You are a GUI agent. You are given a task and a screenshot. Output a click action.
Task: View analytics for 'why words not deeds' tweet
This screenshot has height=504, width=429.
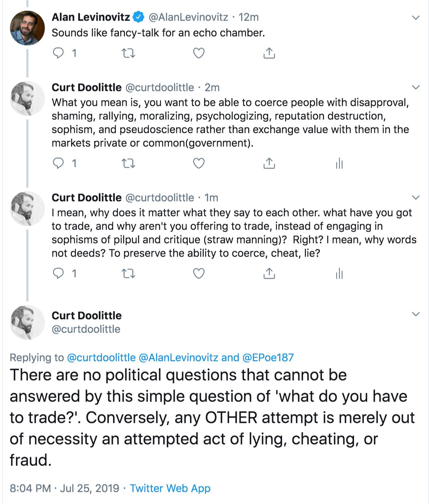coord(339,274)
